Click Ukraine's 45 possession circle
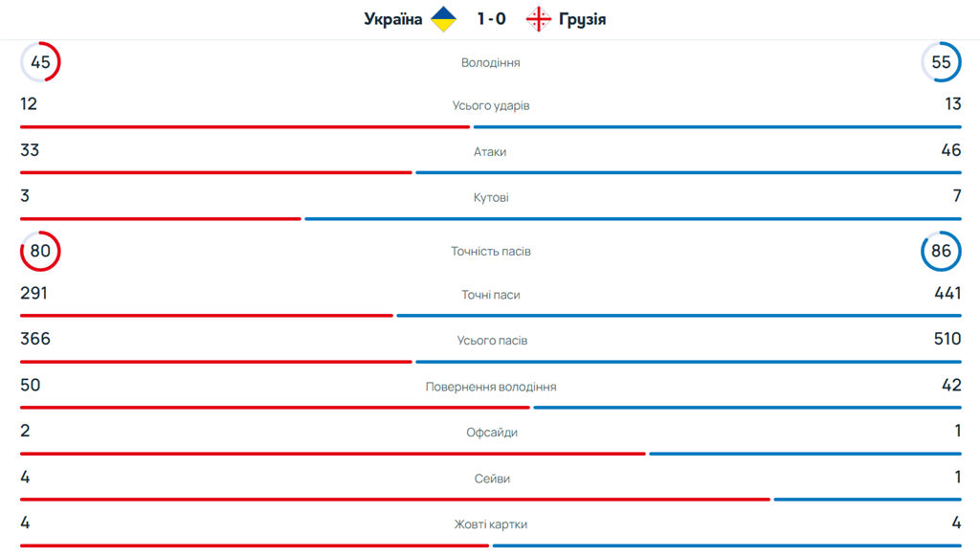This screenshot has height=557, width=980. (40, 62)
